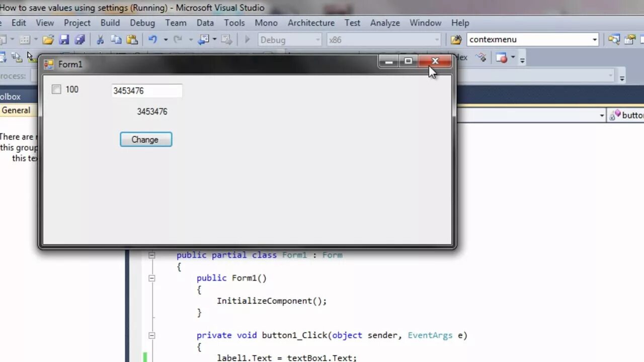Open the Data menu
This screenshot has height=362, width=644.
click(205, 23)
